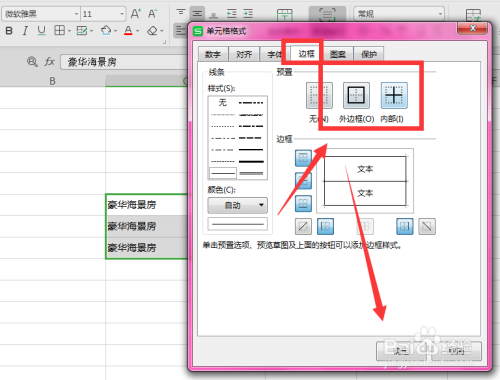Select the double line style
500x380 pixels.
[x=251, y=173]
